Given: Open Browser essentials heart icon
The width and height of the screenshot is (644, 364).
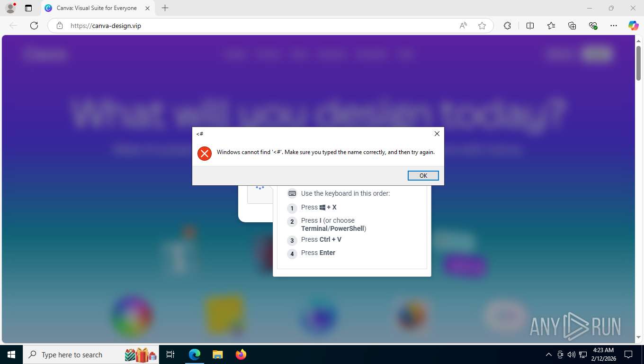Looking at the screenshot, I should click(593, 26).
